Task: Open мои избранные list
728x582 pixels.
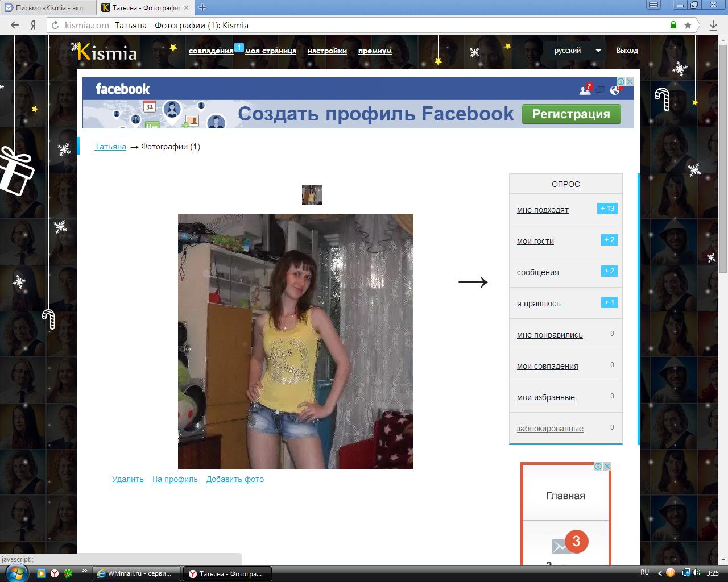Action: tap(546, 397)
